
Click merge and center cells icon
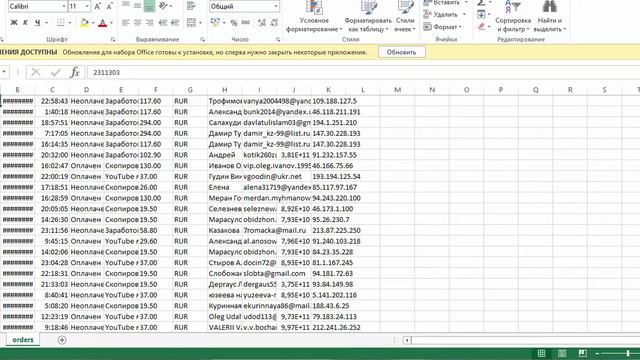[x=191, y=23]
